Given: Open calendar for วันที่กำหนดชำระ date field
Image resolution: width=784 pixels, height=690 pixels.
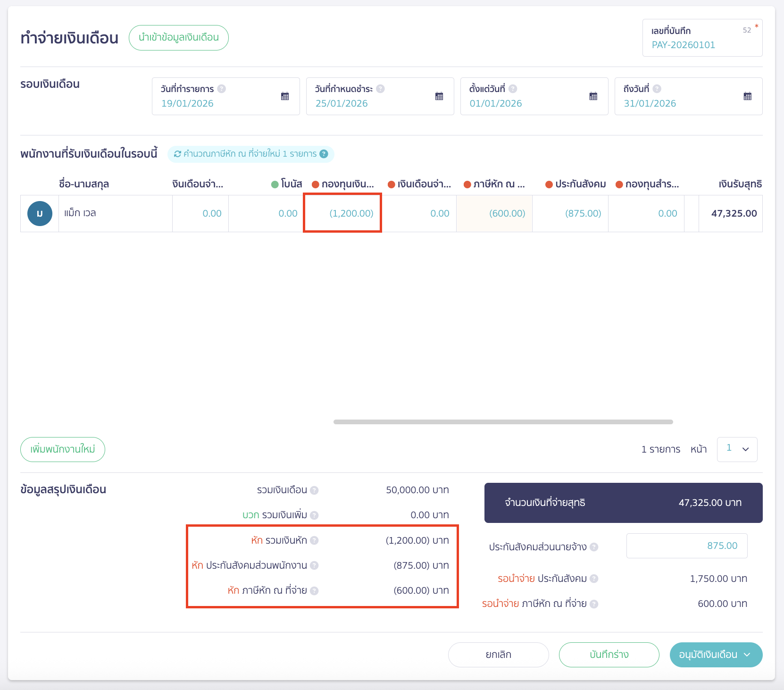Looking at the screenshot, I should click(439, 96).
